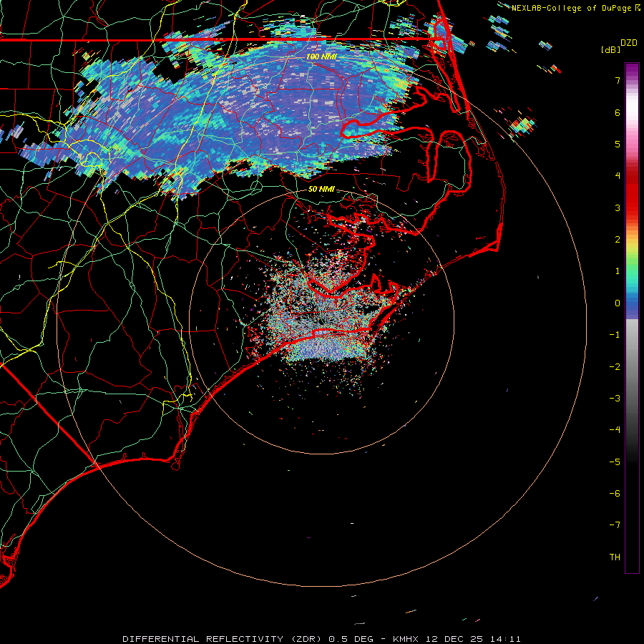Click the white-pink band near 6 dB

click(x=632, y=109)
